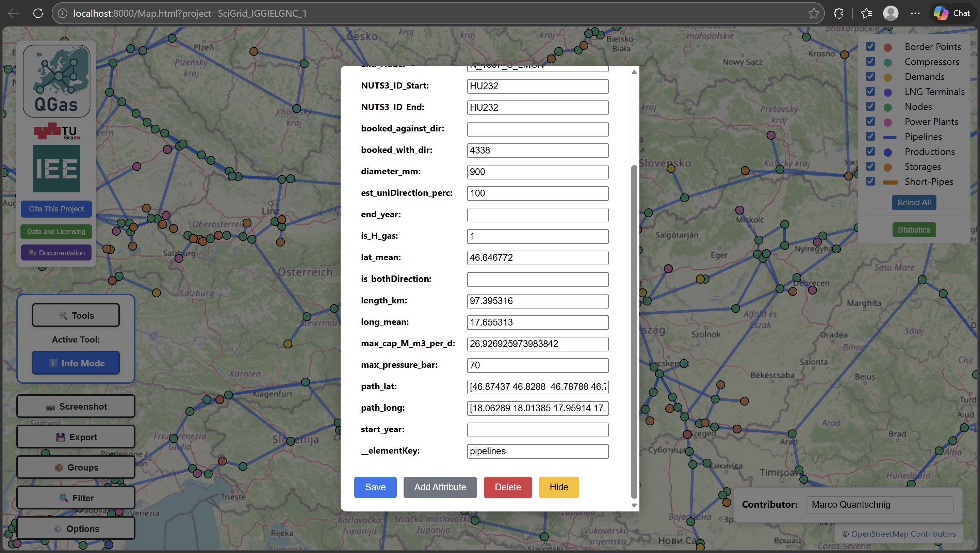Image resolution: width=980 pixels, height=553 pixels.
Task: Click the end_year field
Action: point(538,215)
